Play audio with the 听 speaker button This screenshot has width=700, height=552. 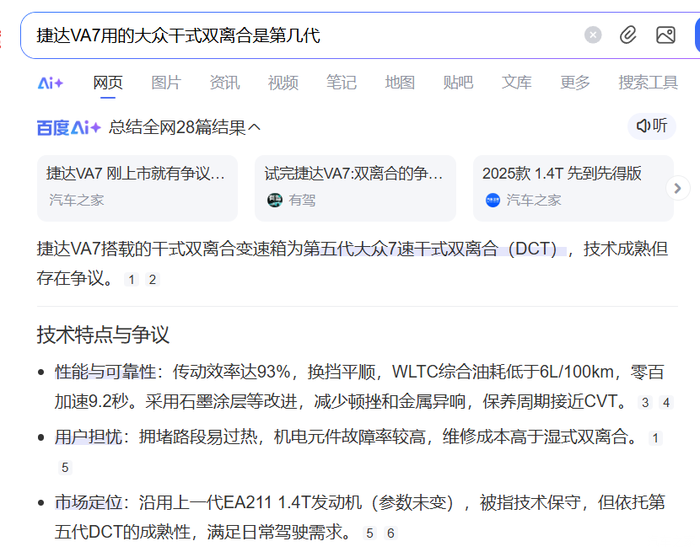tap(652, 126)
